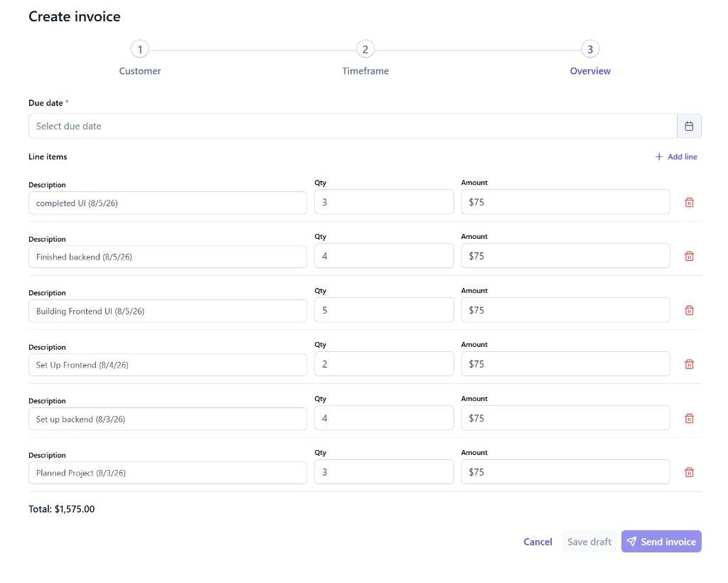
Task: Click the Qty field for 'Planned Project'
Action: tap(384, 472)
